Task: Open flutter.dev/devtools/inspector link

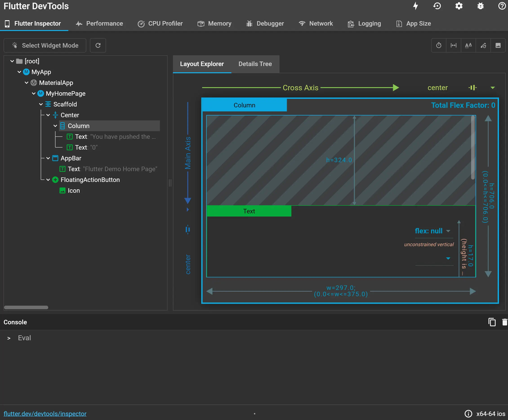Action: 45,414
